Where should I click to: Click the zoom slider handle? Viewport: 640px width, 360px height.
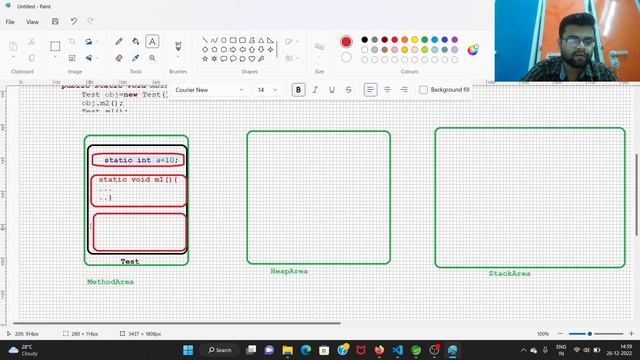(x=590, y=334)
